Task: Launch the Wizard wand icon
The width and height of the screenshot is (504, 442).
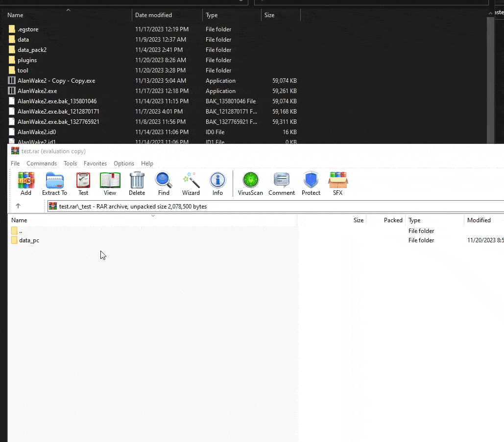Action: point(191,184)
